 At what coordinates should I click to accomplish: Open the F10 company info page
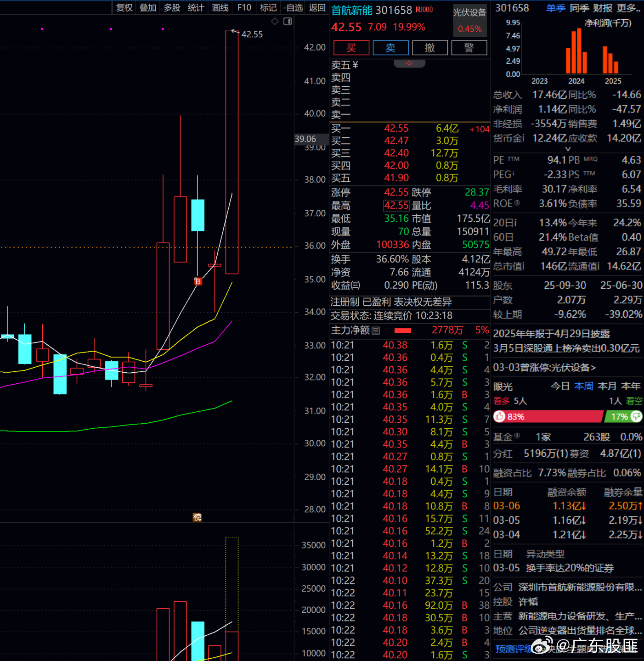[x=244, y=7]
